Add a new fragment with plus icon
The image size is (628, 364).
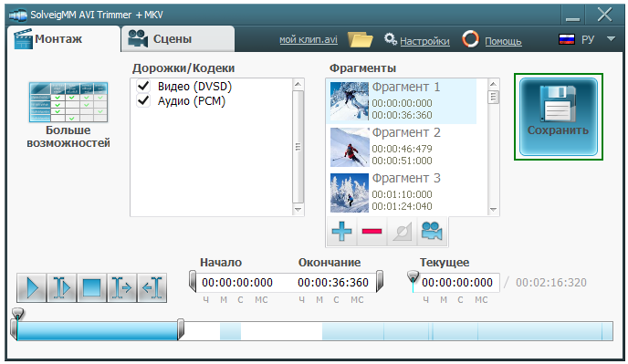pos(341,231)
